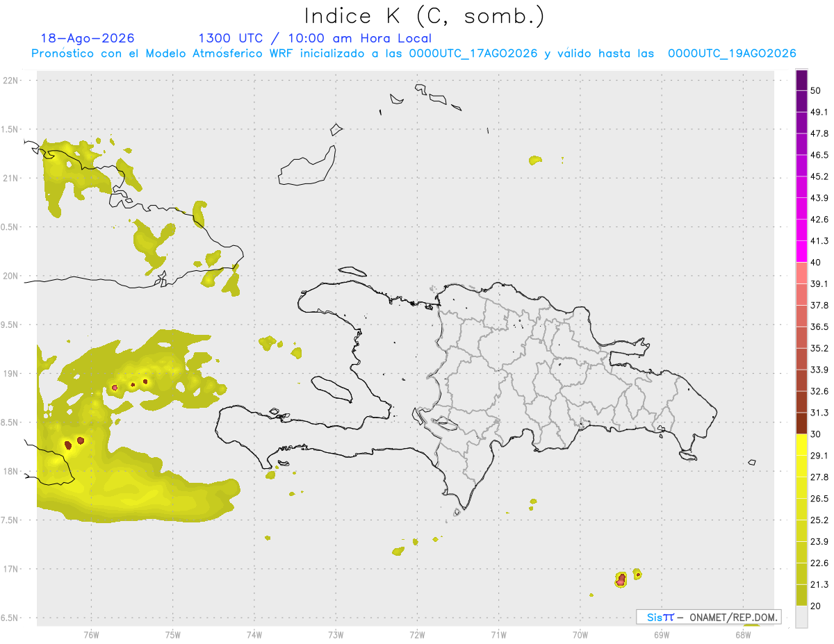Viewport: 834px width, 644px height.
Task: Select the '74W' longitude label
Action: pos(254,635)
